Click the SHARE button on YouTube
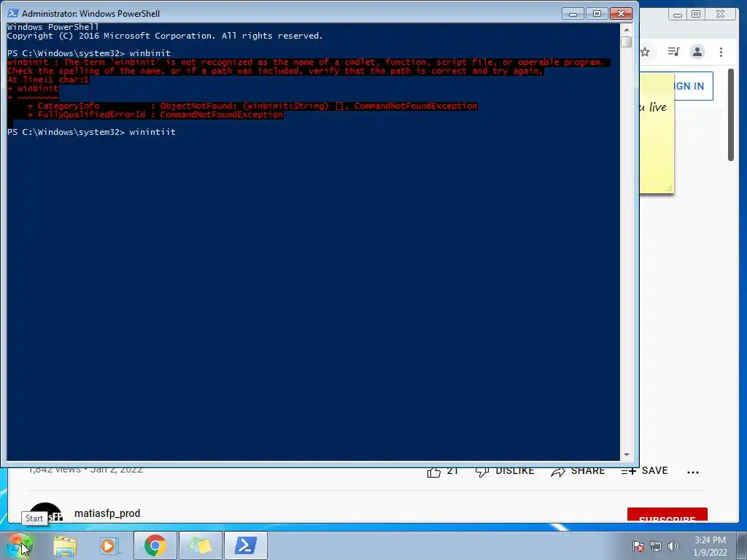The height and width of the screenshot is (560, 747). 578,471
